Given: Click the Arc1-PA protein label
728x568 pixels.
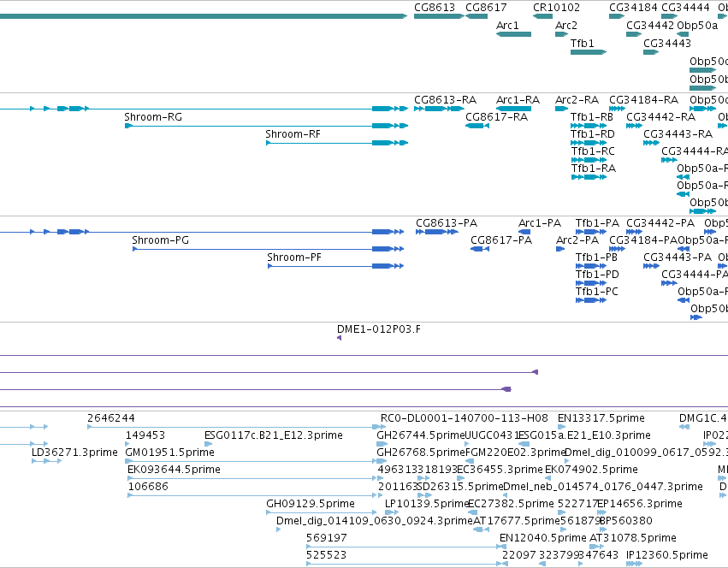Looking at the screenshot, I should coord(540,223).
